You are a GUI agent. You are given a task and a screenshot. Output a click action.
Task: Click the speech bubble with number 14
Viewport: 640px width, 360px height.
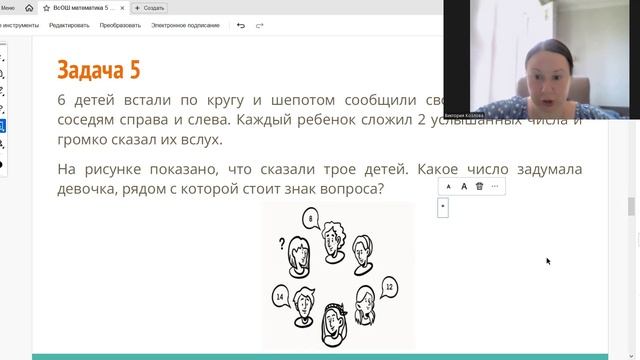(x=280, y=296)
